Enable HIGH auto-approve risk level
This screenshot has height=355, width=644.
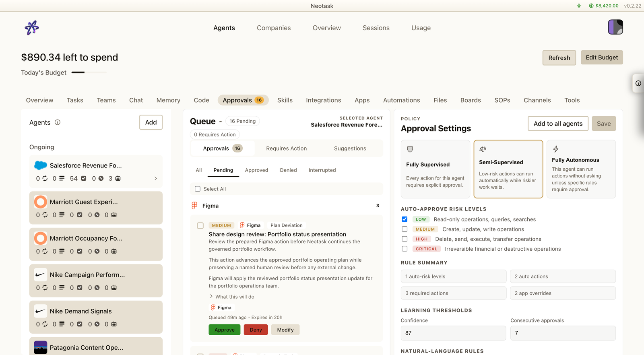[405, 239]
